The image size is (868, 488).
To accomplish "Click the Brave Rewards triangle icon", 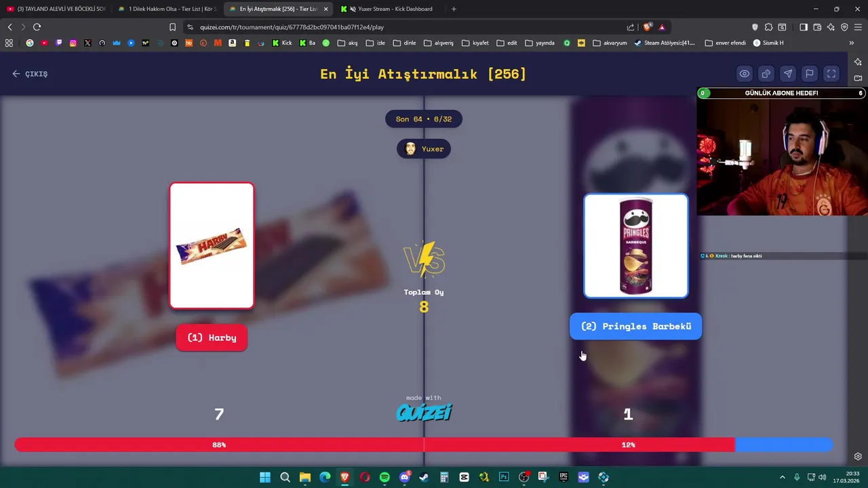I will (x=662, y=27).
